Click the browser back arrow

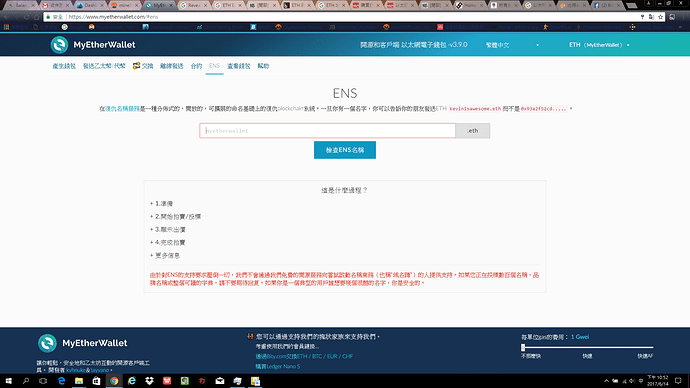click(x=7, y=17)
